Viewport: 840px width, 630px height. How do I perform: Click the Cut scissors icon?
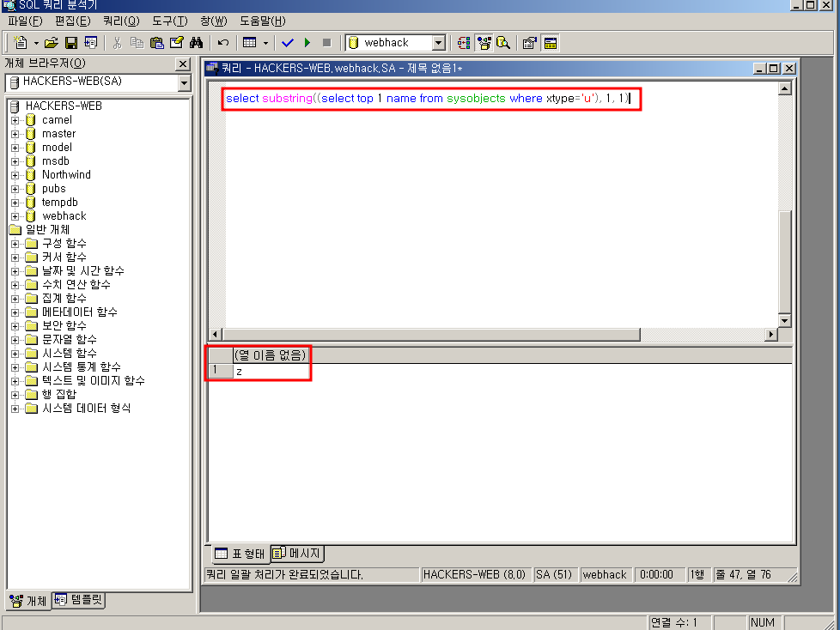click(x=118, y=43)
